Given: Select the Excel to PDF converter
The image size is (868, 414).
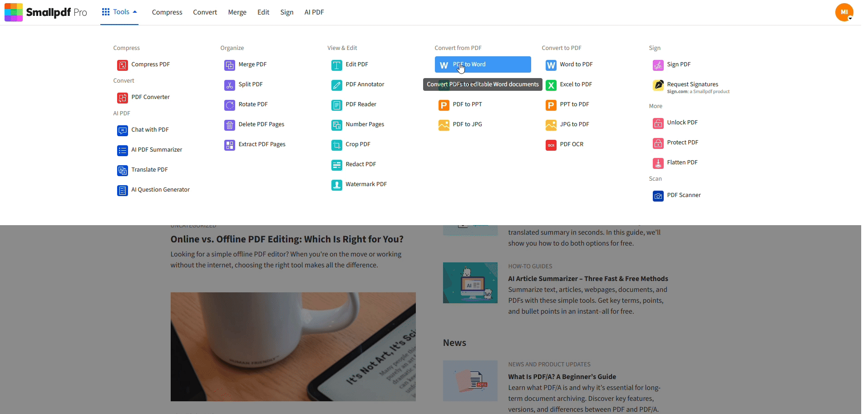Looking at the screenshot, I should pyautogui.click(x=576, y=84).
